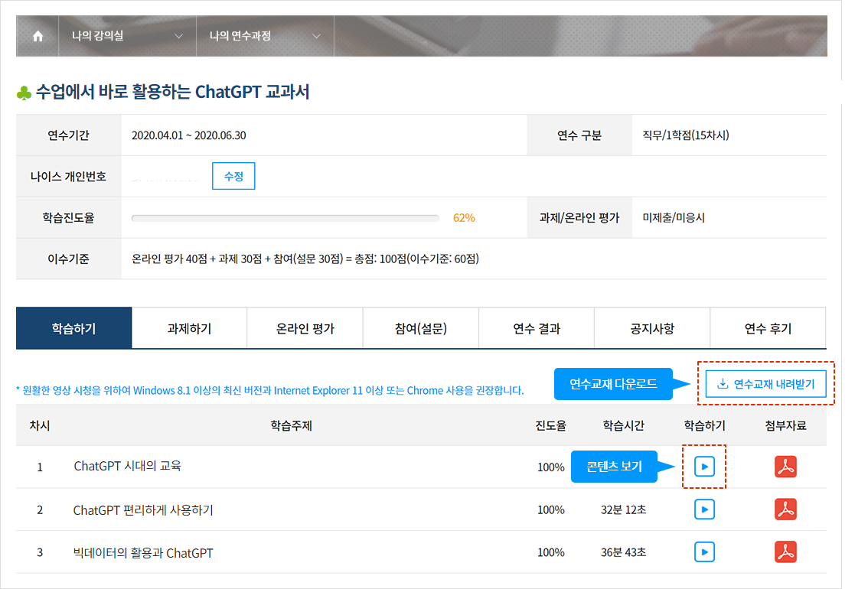
Task: Click the 나이스 개인번호 row label
Action: coord(68,177)
